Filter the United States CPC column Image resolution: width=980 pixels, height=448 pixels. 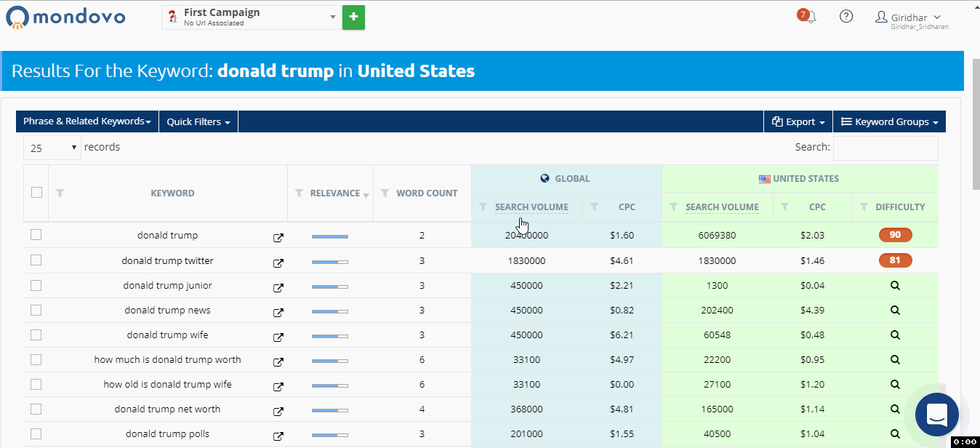point(784,207)
